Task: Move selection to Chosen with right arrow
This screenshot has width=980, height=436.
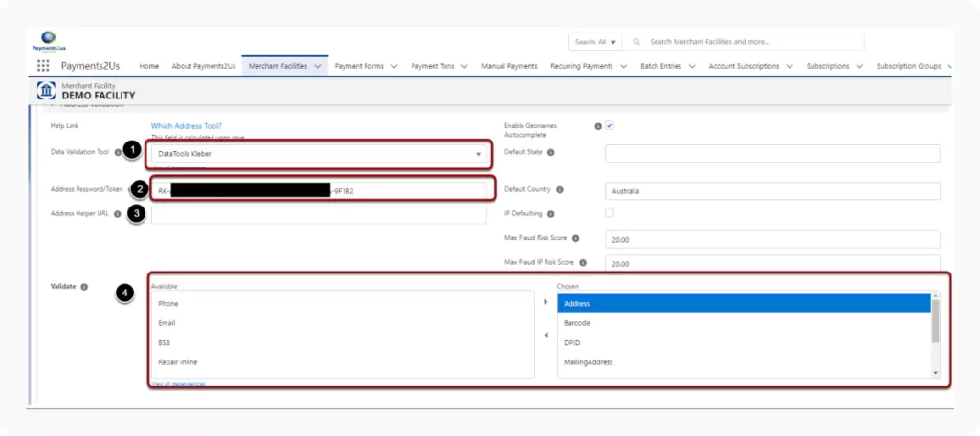Action: (x=546, y=302)
